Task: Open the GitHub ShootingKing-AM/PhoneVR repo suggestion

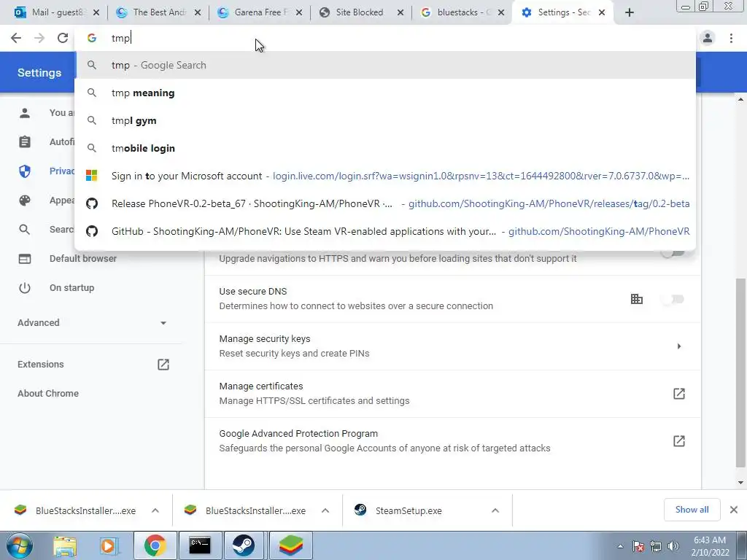Action: click(x=385, y=231)
